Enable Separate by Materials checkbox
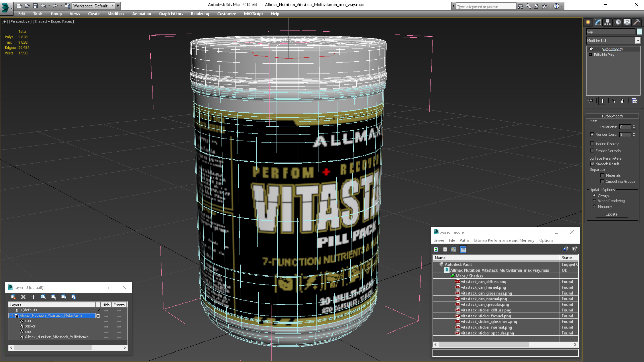Screen dimensions: 644x362 coord(602,175)
